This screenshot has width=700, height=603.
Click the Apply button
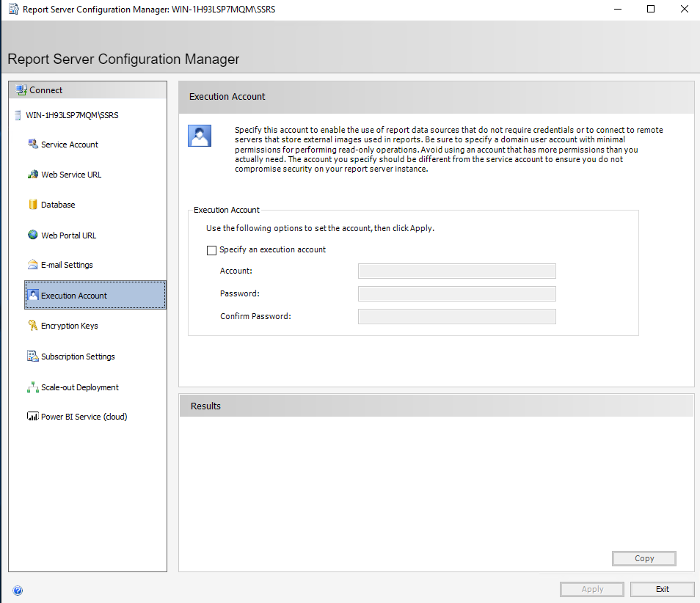pyautogui.click(x=591, y=588)
